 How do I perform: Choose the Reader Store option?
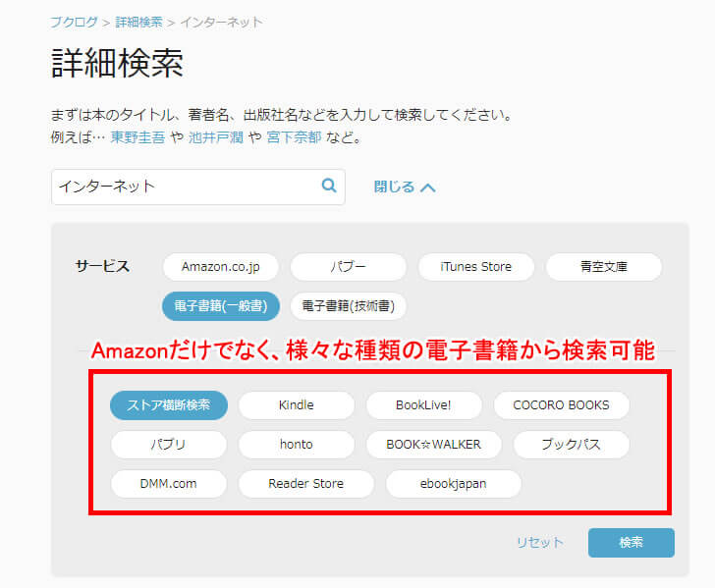pos(306,484)
